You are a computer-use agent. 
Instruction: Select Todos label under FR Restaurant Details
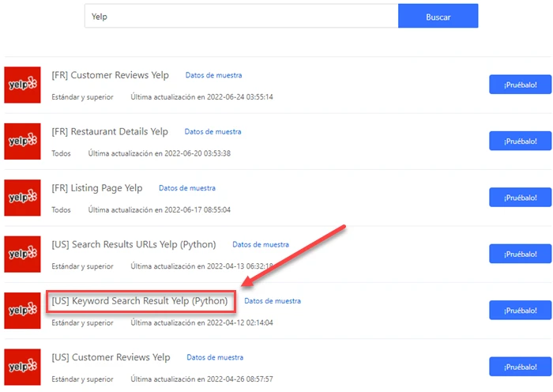point(61,153)
